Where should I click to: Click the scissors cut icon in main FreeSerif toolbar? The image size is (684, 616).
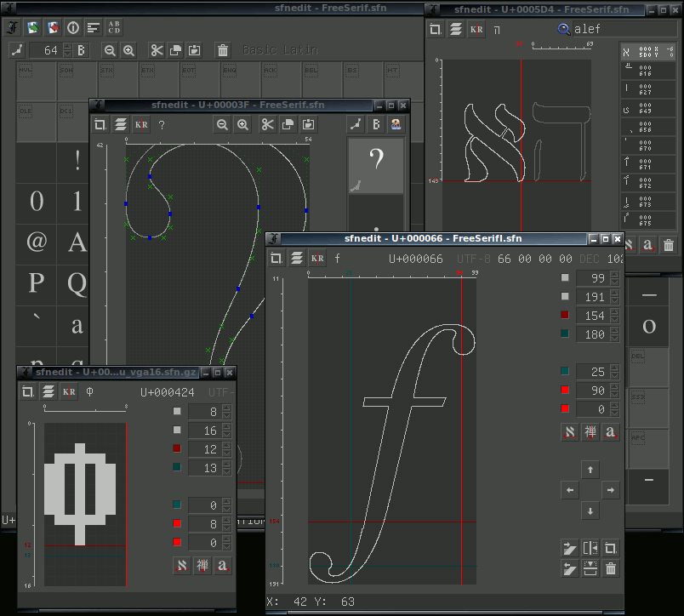(x=157, y=50)
